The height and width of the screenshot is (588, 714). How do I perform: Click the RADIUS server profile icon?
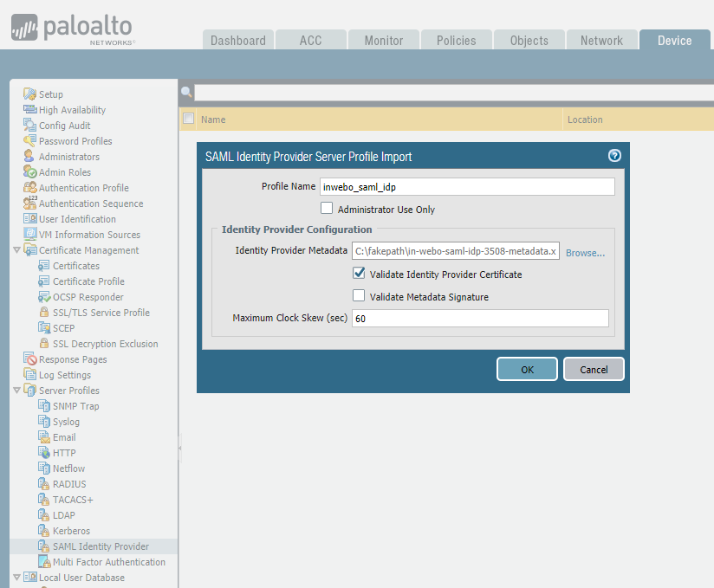(44, 484)
